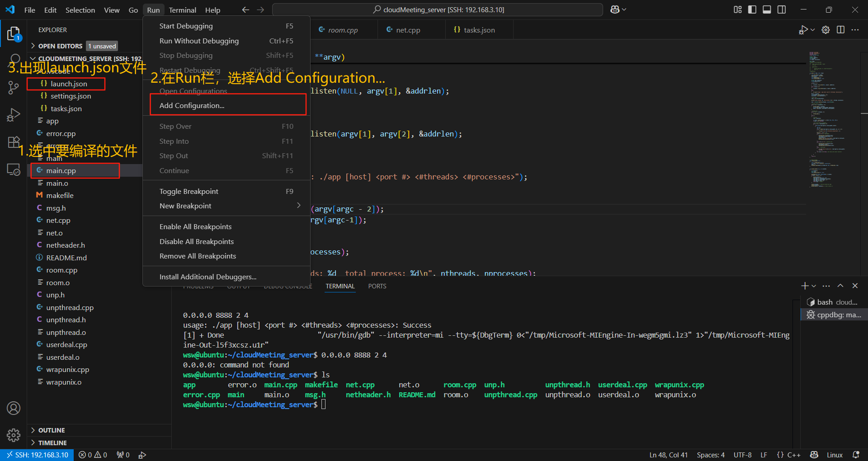The height and width of the screenshot is (461, 868).
Task: Toggle the primary side bar visibility
Action: [752, 9]
